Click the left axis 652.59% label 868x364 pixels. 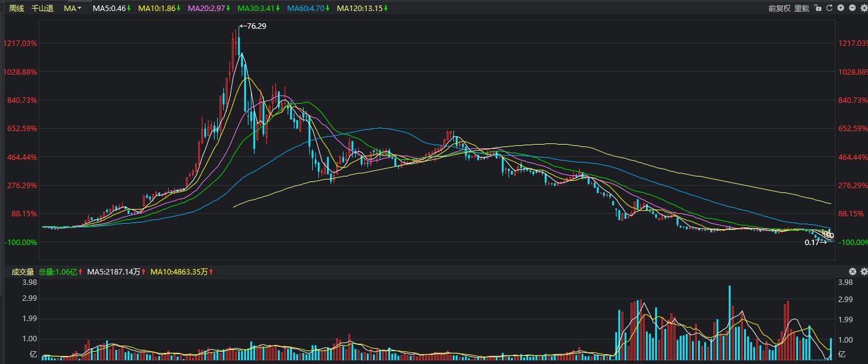[22, 129]
